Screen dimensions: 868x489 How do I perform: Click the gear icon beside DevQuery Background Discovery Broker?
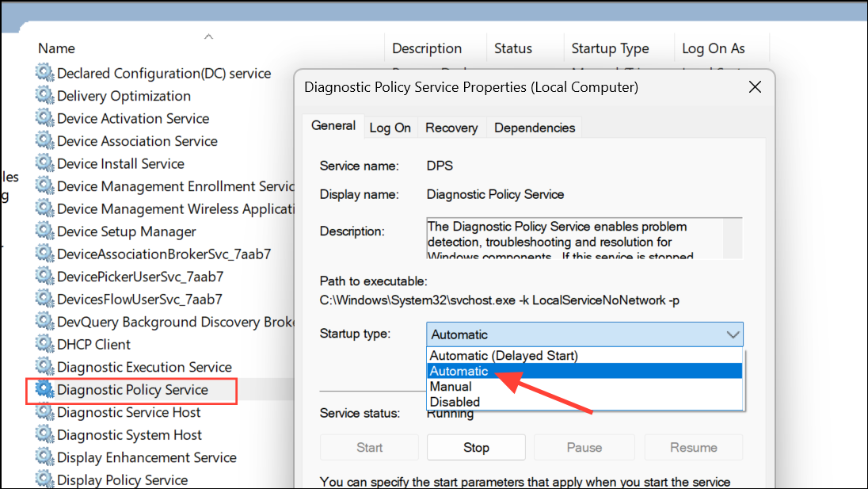45,321
